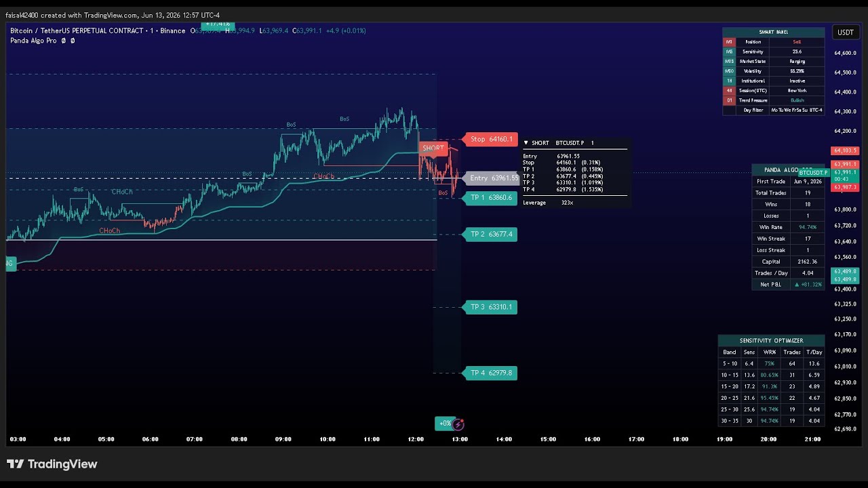The width and height of the screenshot is (868, 488).
Task: Click the purple lightning bolt icon
Action: coord(458,424)
